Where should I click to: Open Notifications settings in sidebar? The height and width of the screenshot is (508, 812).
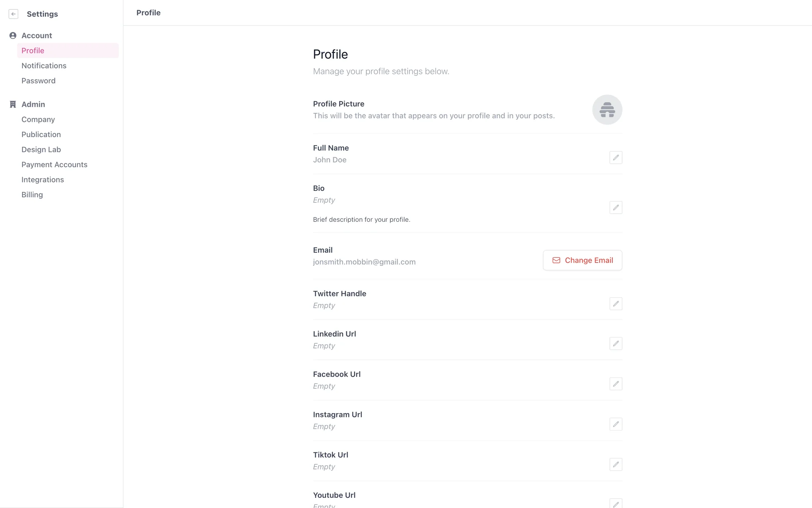[44, 66]
